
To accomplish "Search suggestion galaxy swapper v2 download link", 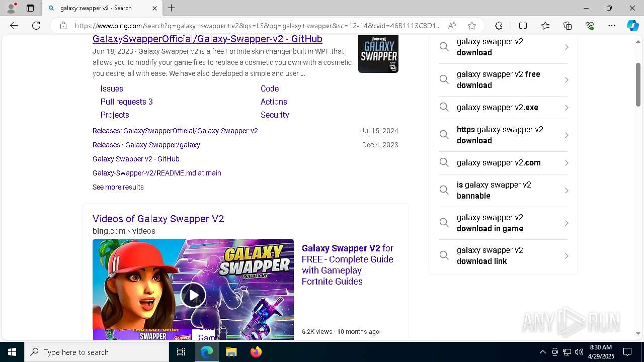I will 503,256.
